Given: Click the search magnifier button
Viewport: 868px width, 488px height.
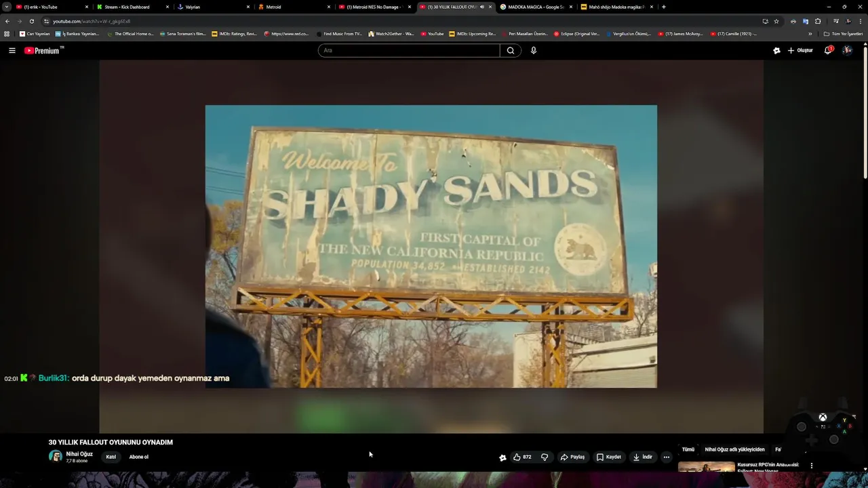Looking at the screenshot, I should click(x=511, y=50).
